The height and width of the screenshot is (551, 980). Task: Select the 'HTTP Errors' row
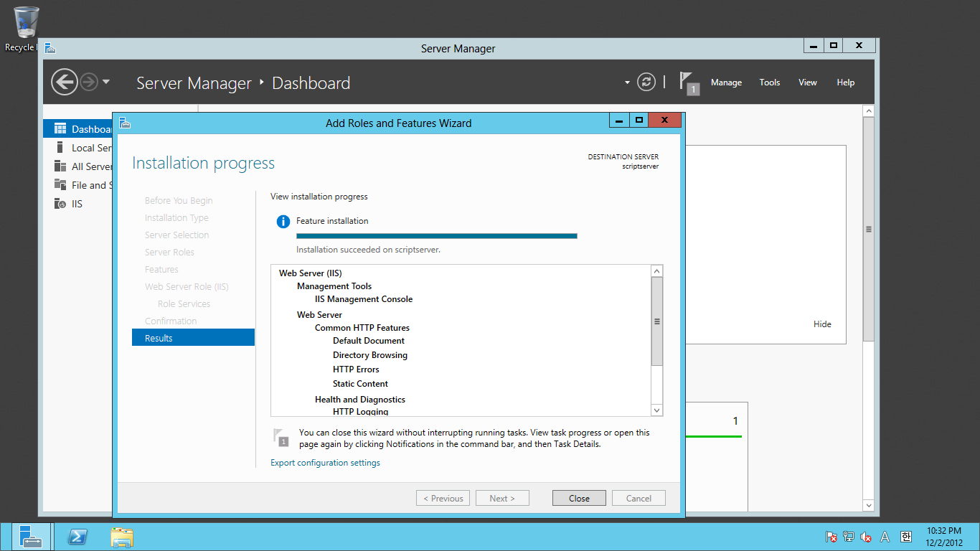[356, 369]
